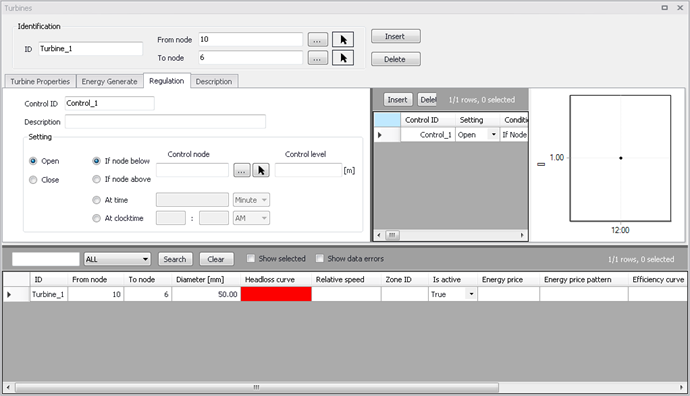
Task: Maximize the Turbines window
Action: 664,7
